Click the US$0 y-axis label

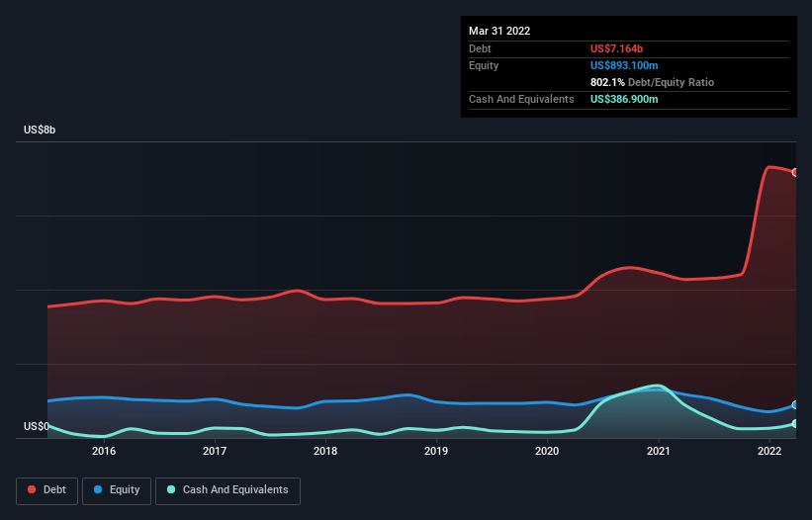click(x=37, y=426)
